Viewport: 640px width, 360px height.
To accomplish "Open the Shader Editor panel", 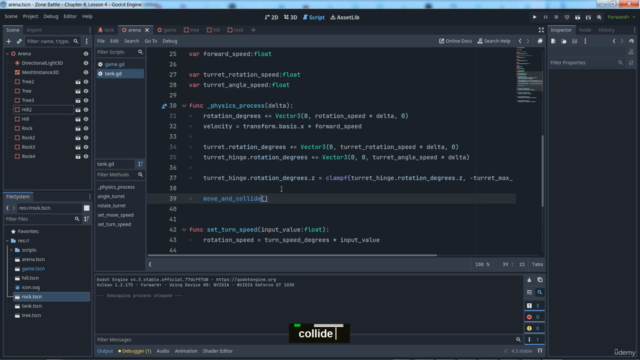I will pyautogui.click(x=218, y=351).
